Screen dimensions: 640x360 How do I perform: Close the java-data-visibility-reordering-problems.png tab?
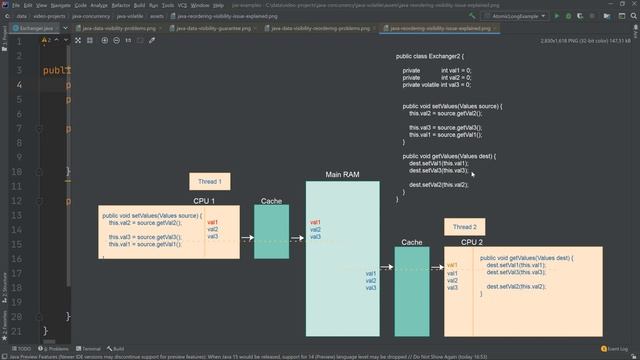pos(374,28)
